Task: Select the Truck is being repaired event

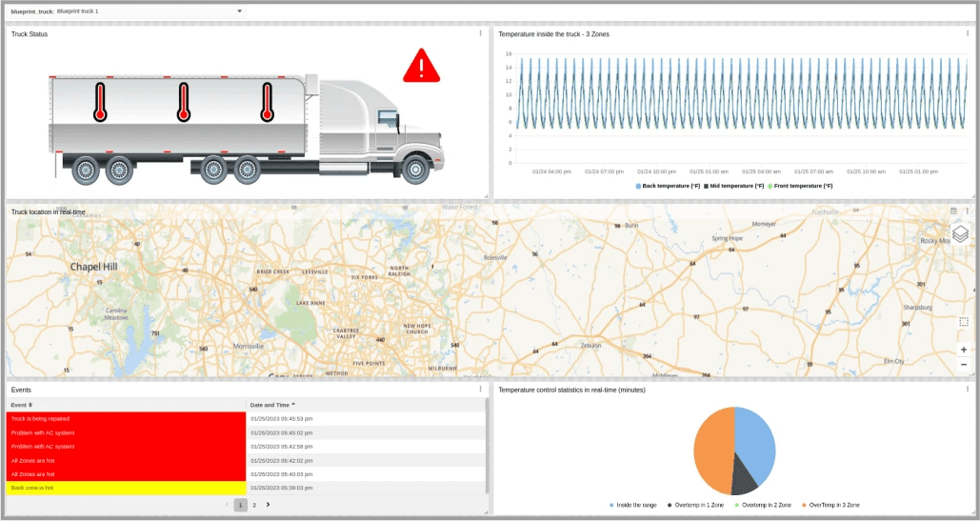Action: pos(126,418)
